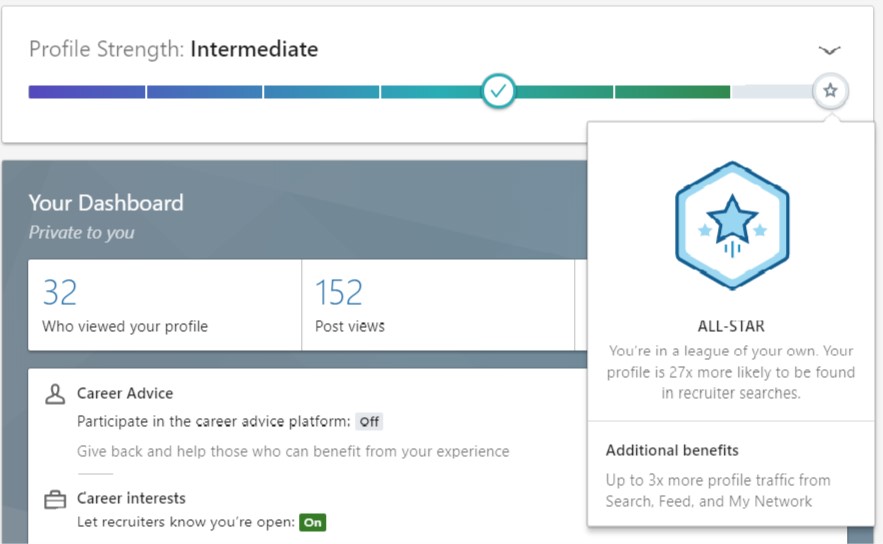The width and height of the screenshot is (883, 544).
Task: Open the Career interests heading
Action: (x=131, y=498)
